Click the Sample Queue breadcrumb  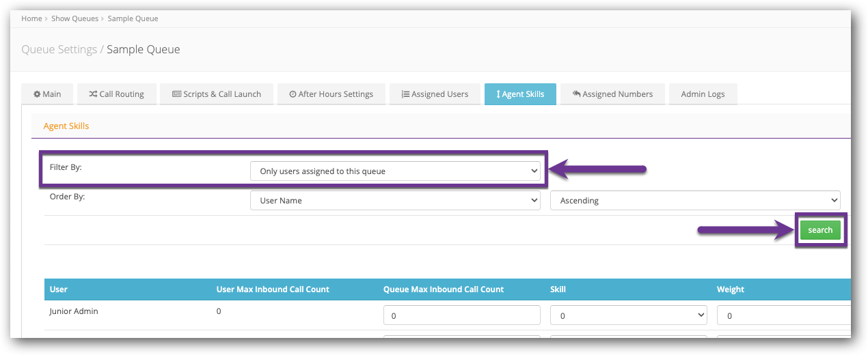tap(133, 18)
